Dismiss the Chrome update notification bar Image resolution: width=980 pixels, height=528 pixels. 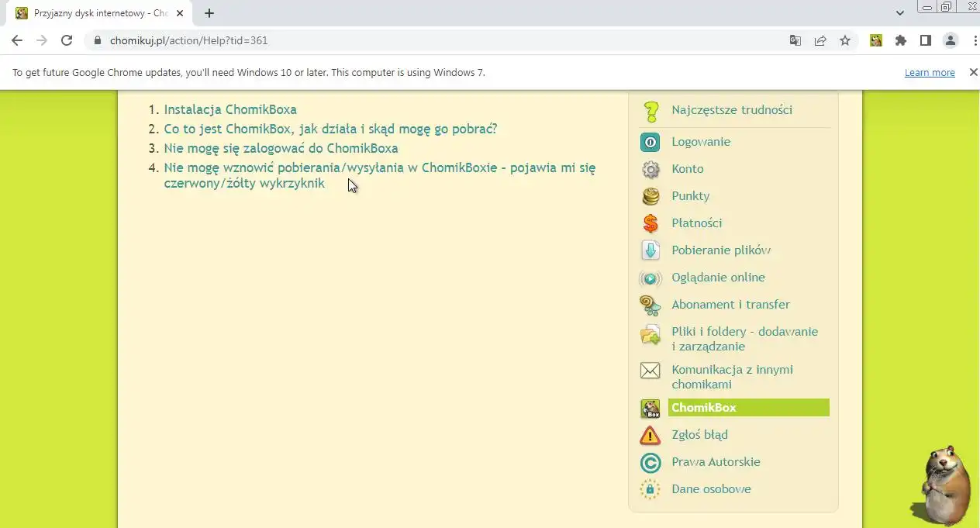973,72
